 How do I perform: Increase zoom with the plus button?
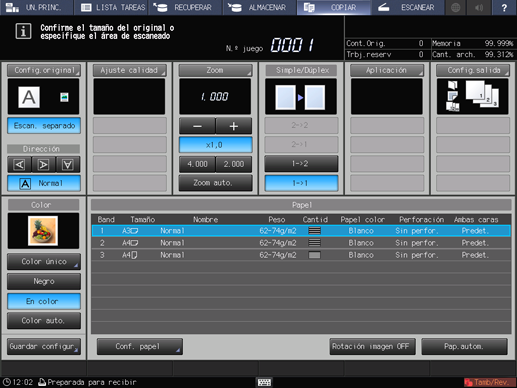pos(234,126)
